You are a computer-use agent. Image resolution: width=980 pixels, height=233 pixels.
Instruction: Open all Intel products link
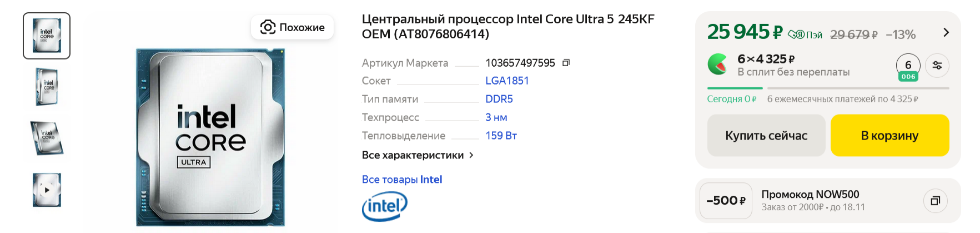(401, 180)
